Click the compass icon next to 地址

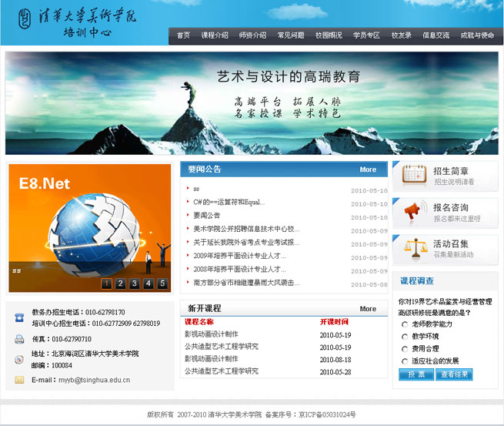(x=19, y=359)
